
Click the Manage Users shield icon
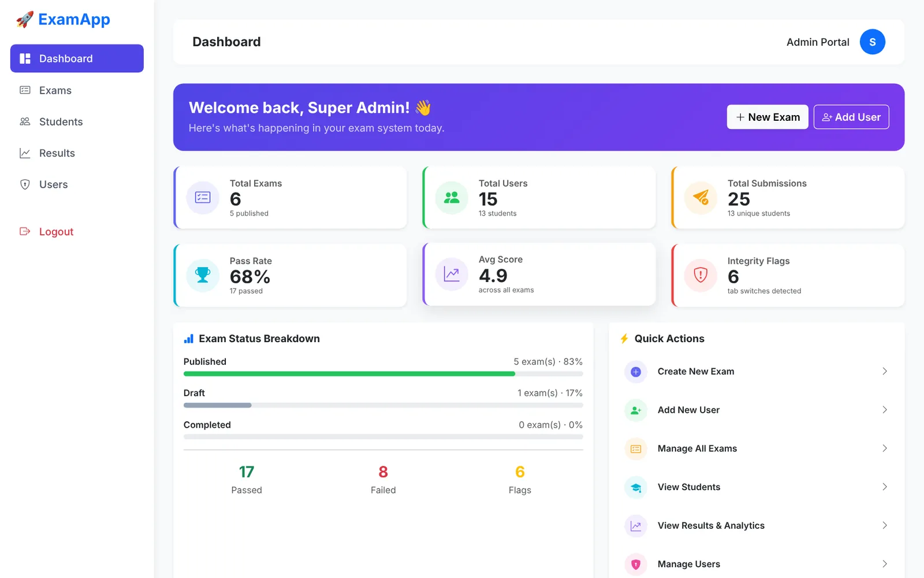[x=636, y=564]
